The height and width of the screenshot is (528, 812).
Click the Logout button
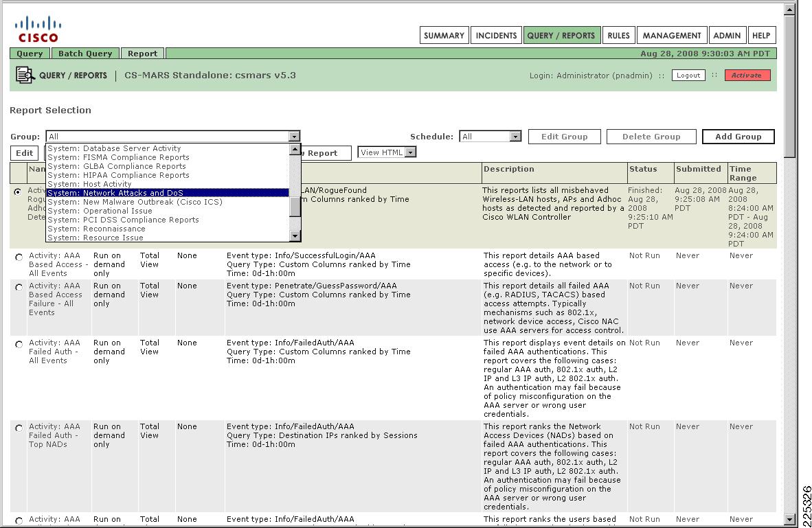(x=688, y=76)
